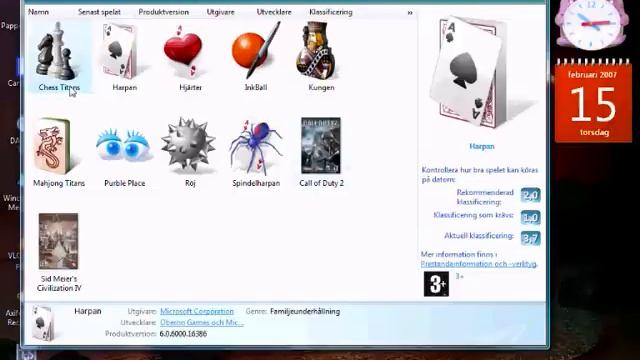Select the Röj minesweeper mine icon
Image resolution: width=640 pixels, height=360 pixels.
(188, 145)
